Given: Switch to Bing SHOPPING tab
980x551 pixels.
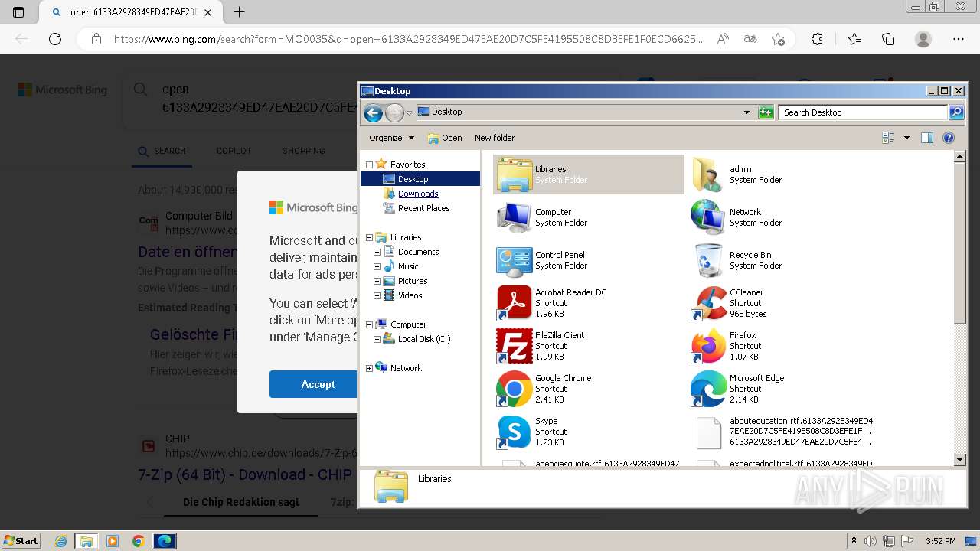Looking at the screenshot, I should pos(303,151).
